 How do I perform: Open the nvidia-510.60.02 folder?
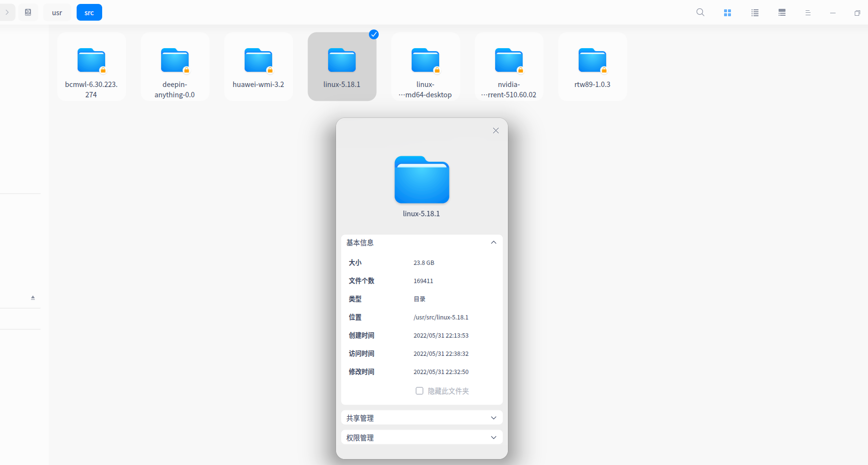pyautogui.click(x=509, y=66)
